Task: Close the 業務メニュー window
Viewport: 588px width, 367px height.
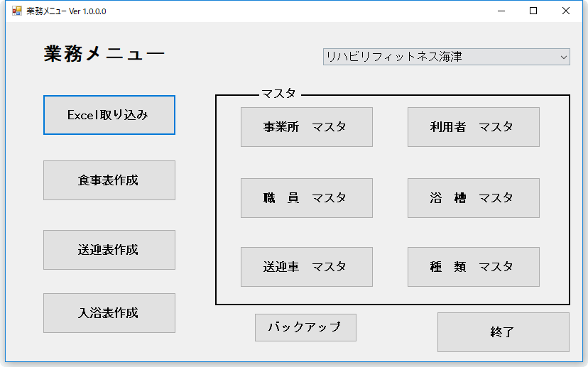Action: click(x=566, y=11)
